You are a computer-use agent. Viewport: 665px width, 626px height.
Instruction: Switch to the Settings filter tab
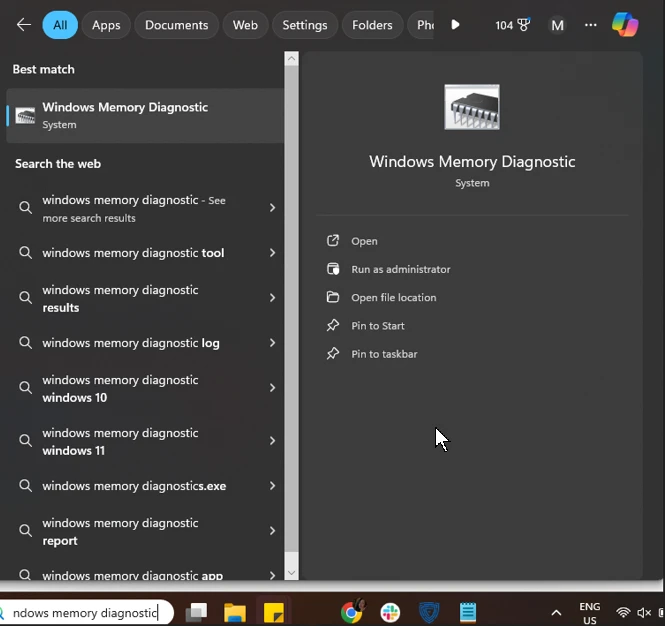click(305, 25)
